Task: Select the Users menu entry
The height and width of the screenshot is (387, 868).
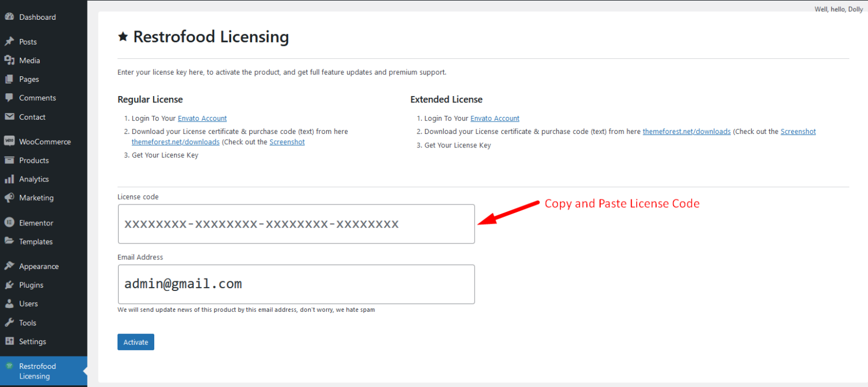Action: point(28,303)
